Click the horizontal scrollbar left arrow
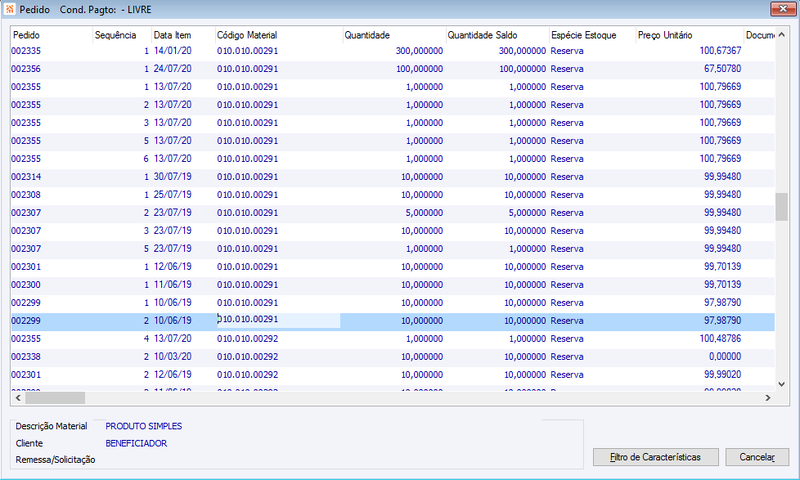 (x=18, y=398)
